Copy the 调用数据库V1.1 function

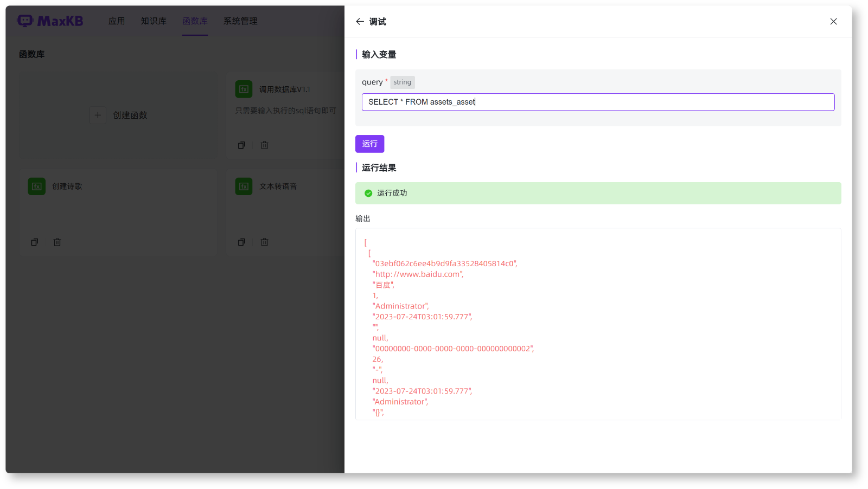click(241, 145)
